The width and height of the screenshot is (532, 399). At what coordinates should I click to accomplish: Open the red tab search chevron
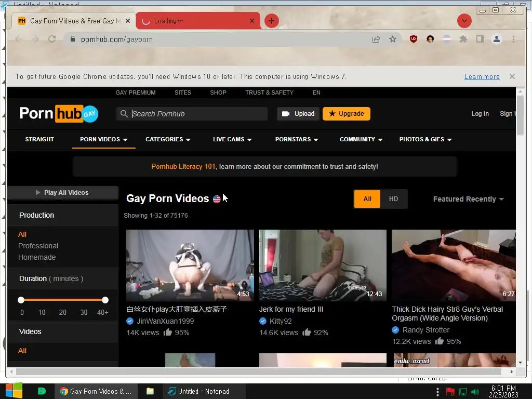tap(464, 21)
